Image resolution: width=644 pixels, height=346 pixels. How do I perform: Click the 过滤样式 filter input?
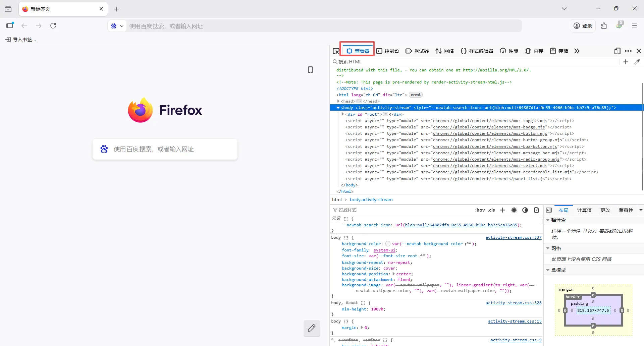tap(402, 210)
